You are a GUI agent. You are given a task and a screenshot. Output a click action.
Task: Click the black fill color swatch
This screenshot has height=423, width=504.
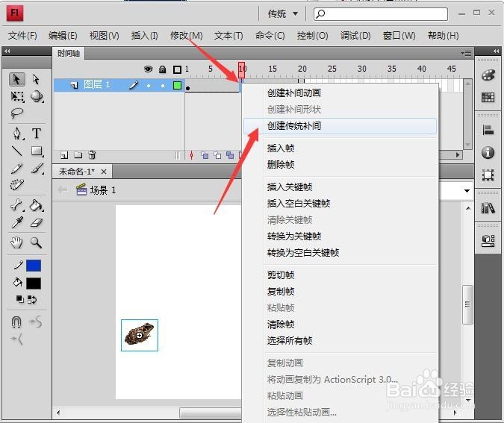(34, 283)
